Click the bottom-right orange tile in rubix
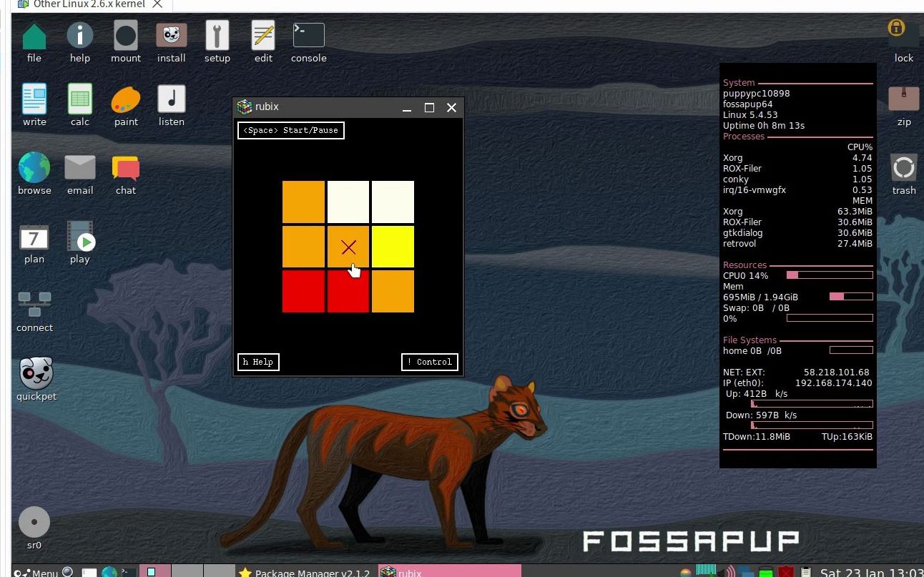924x577 pixels. tap(393, 291)
